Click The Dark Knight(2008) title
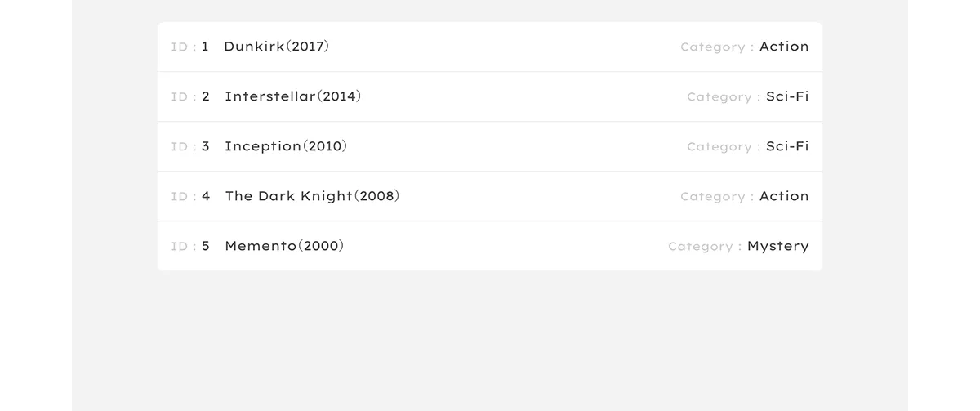 tap(312, 196)
